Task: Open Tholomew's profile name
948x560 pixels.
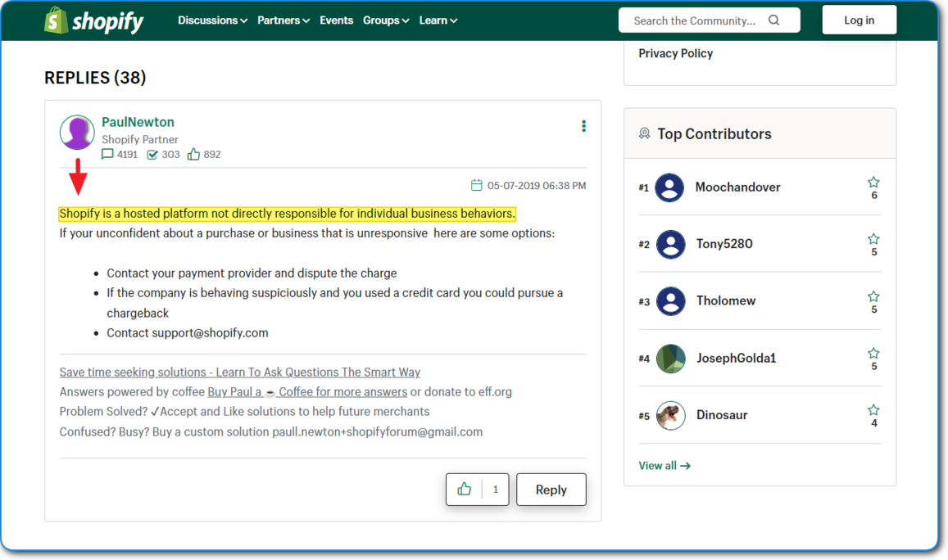Action: (x=725, y=300)
